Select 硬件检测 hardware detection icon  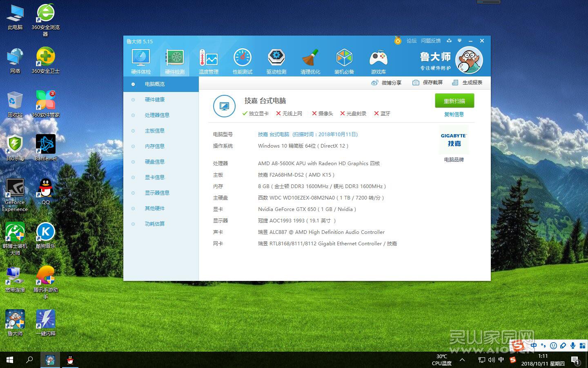(175, 62)
